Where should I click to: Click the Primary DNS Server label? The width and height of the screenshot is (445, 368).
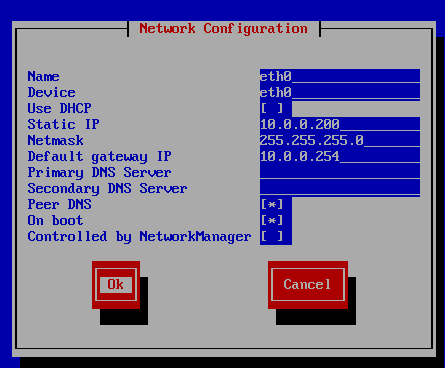tap(99, 172)
